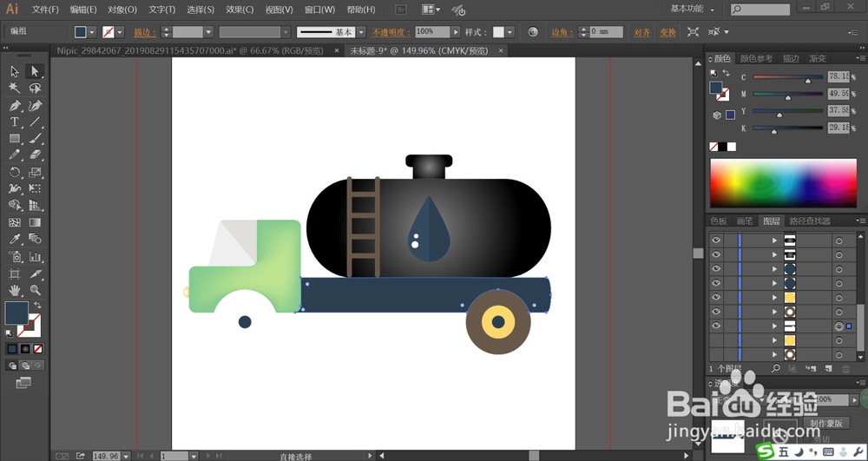868x461 pixels.
Task: Switch to the 渐变 panel tab
Action: click(818, 59)
